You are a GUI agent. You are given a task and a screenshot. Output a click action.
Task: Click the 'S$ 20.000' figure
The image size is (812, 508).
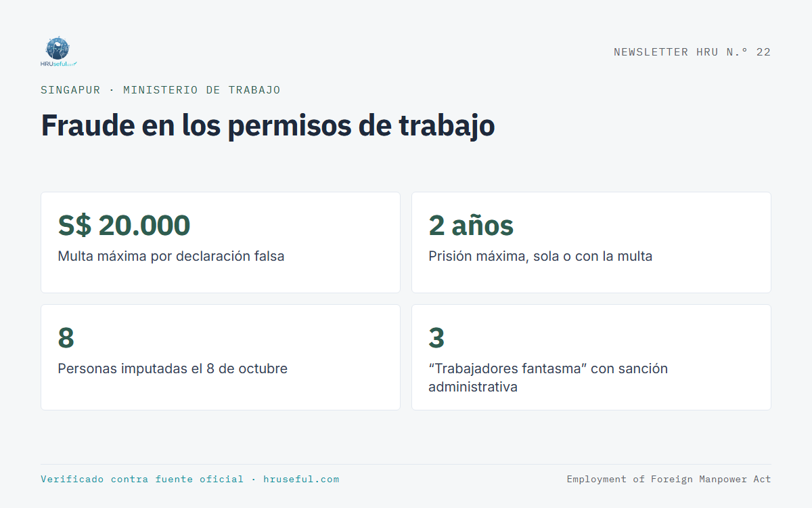click(x=125, y=226)
